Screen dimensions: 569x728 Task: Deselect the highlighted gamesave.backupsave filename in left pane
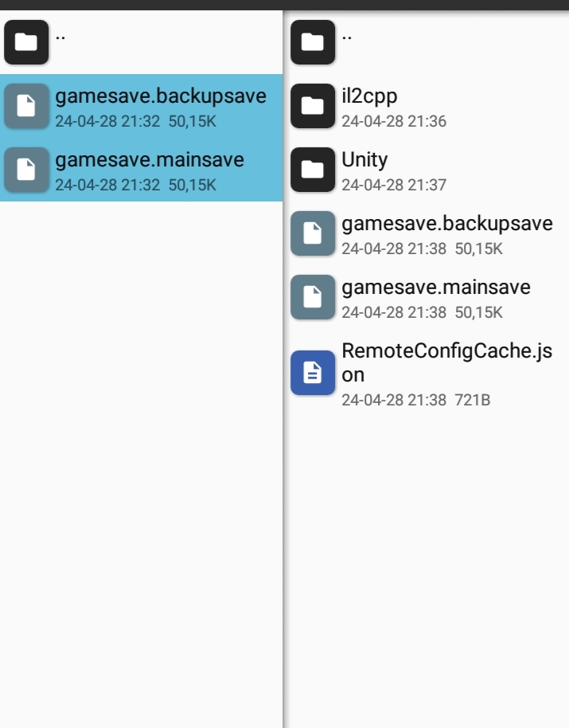tap(160, 97)
